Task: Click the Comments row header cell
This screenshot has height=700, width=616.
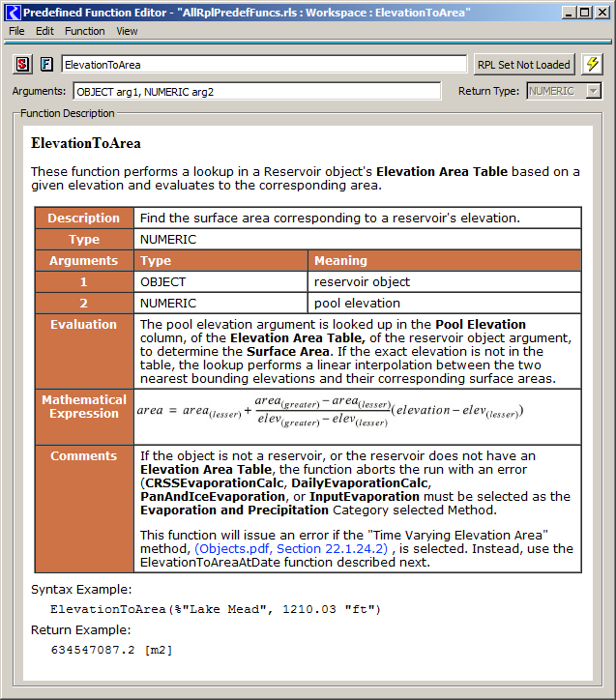Action: (84, 509)
